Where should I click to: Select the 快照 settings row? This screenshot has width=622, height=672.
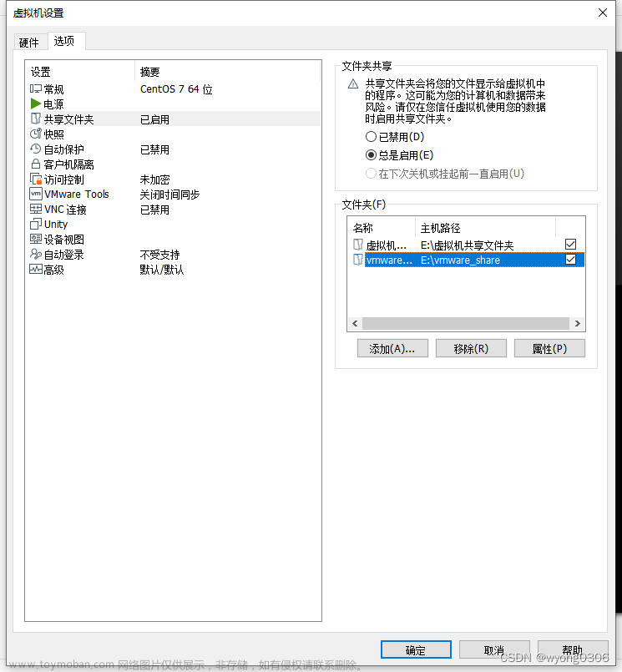173,134
